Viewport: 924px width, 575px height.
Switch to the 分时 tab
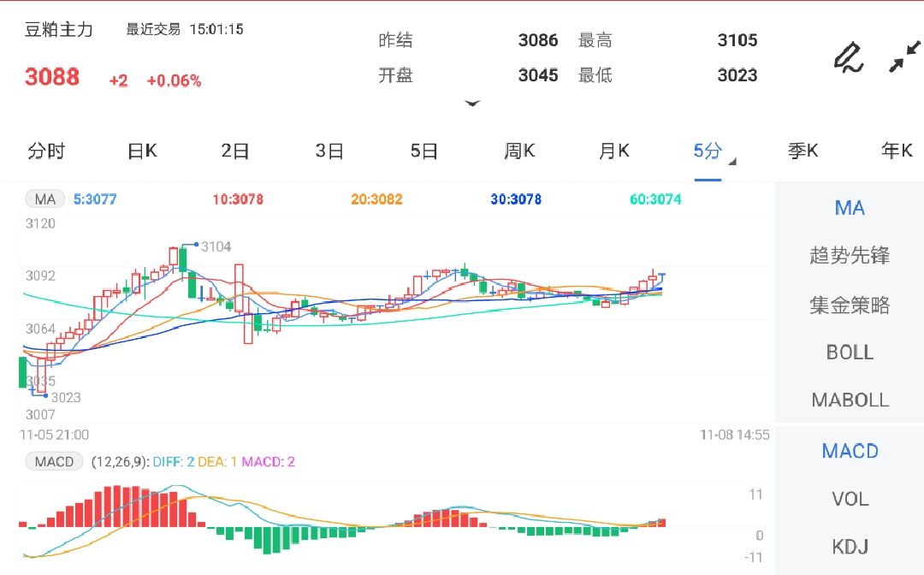click(x=46, y=151)
